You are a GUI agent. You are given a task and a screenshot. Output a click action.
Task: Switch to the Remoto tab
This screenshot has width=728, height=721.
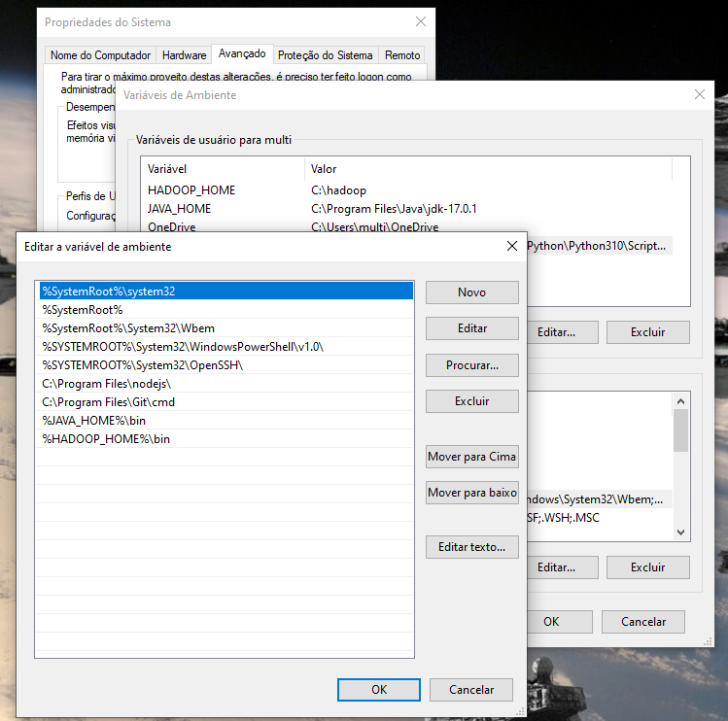point(402,55)
